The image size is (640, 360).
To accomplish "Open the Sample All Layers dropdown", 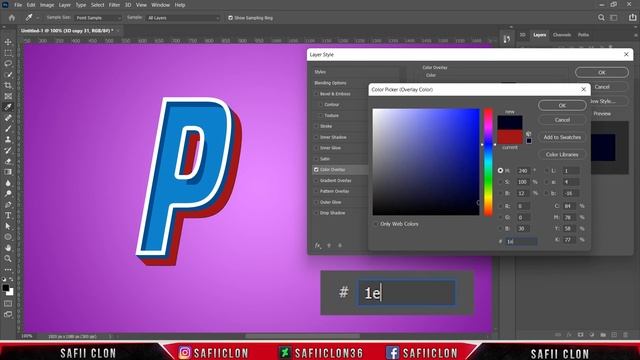I will pos(183,18).
